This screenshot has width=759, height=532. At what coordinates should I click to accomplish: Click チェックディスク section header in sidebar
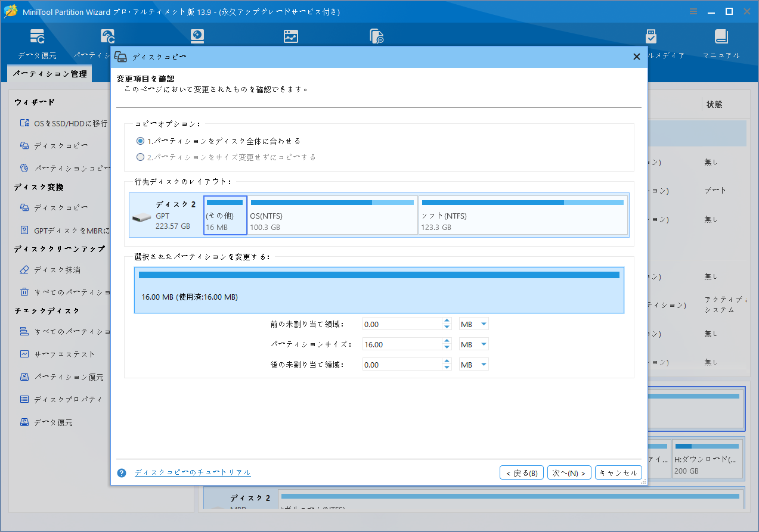tap(47, 311)
